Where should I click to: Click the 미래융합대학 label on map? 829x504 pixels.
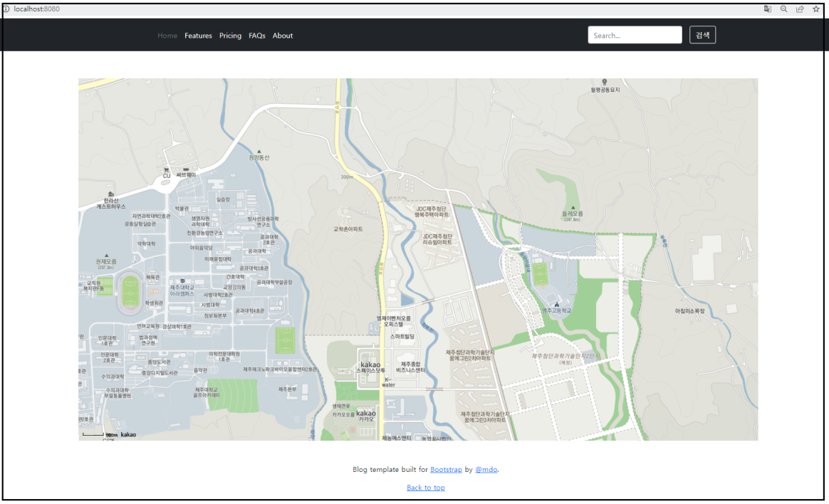218,259
